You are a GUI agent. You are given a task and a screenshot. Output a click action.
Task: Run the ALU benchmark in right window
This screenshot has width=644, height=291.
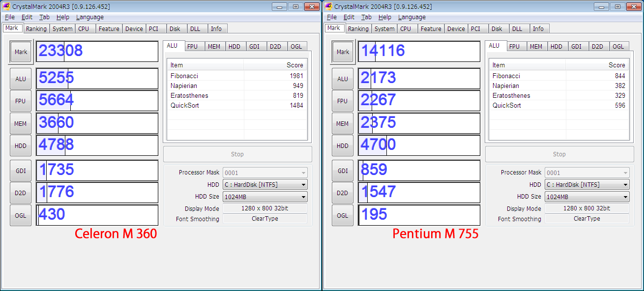click(x=343, y=79)
